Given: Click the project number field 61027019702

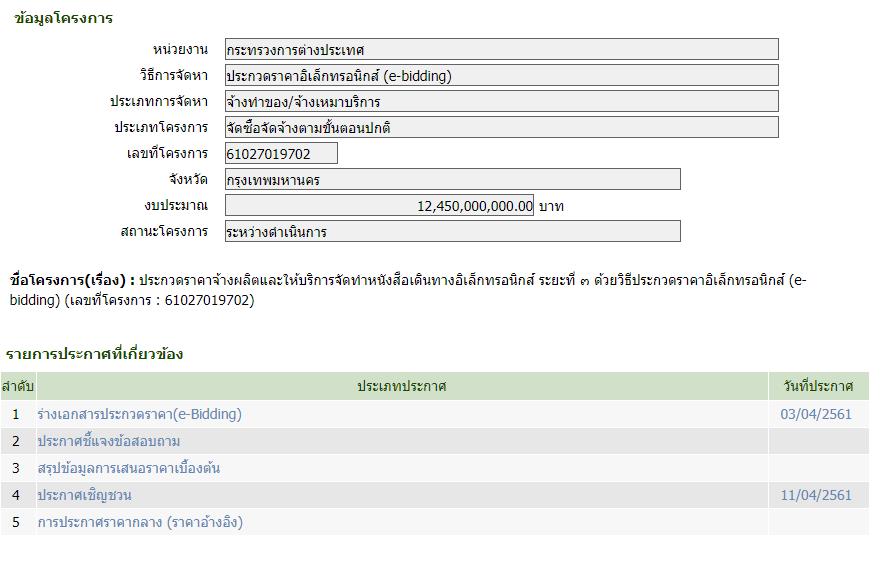Looking at the screenshot, I should coord(281,153).
